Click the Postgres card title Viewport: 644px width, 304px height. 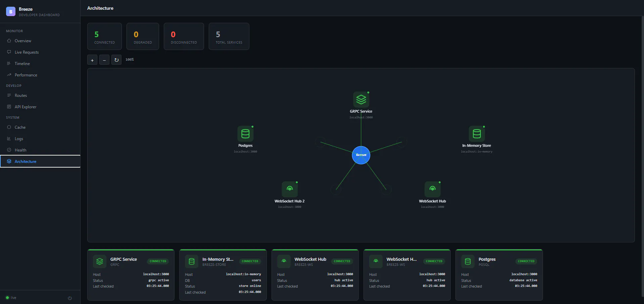(487, 259)
